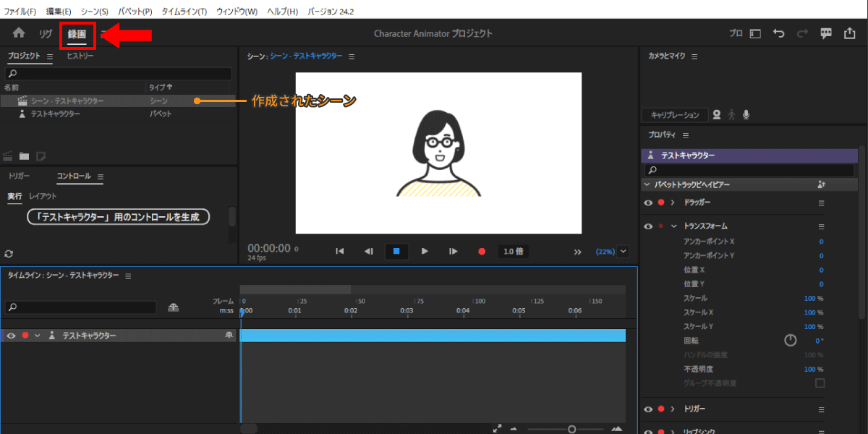Image resolution: width=868 pixels, height=434 pixels.
Task: Toggle ドラッガー behavior eye visibility
Action: coord(648,203)
